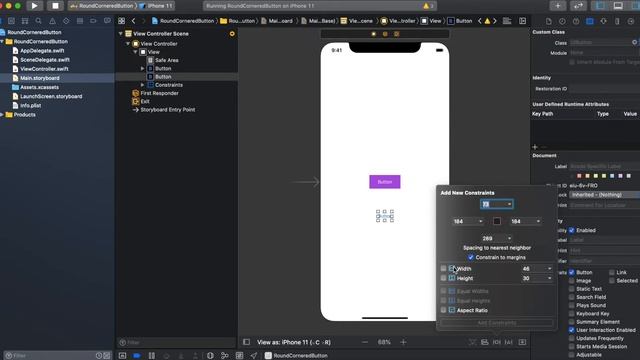Click the Simulate Location arrow icon
The image size is (640, 360).
[254, 356]
